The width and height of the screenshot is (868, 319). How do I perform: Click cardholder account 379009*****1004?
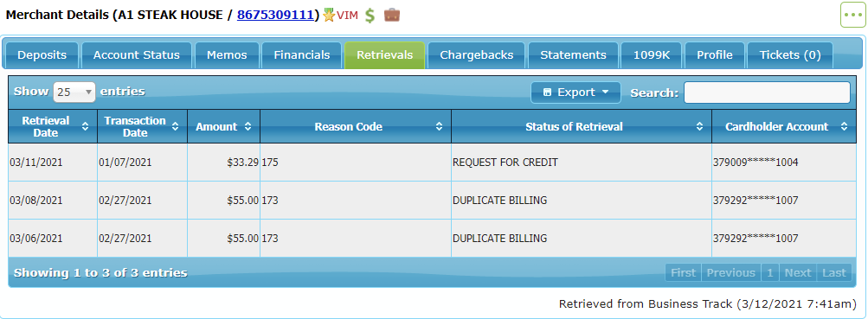[755, 163]
